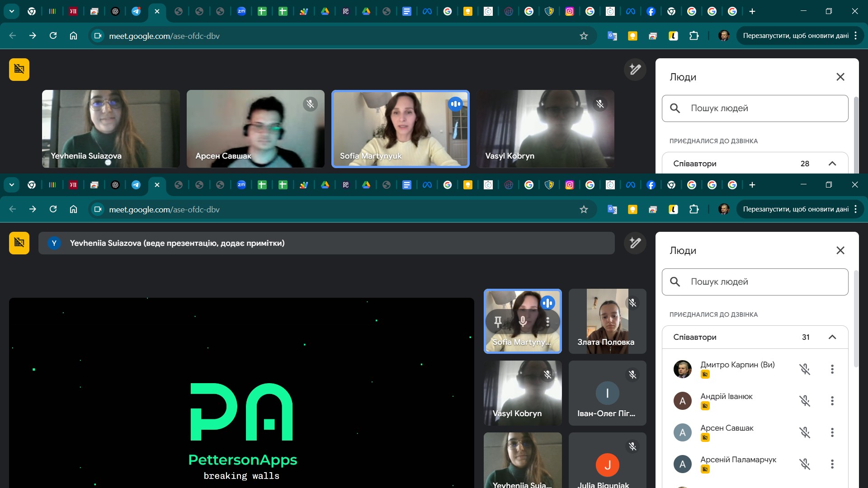Collapse the Співавтори section showing 28

click(832, 164)
